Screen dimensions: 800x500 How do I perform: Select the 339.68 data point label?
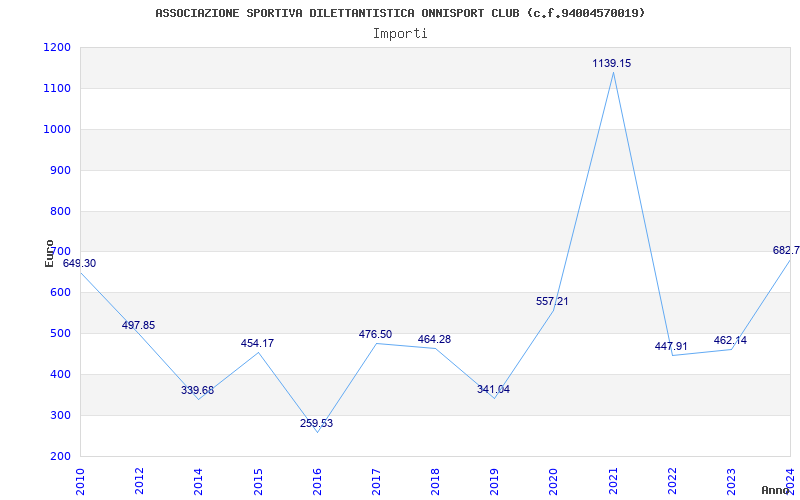pos(197,390)
